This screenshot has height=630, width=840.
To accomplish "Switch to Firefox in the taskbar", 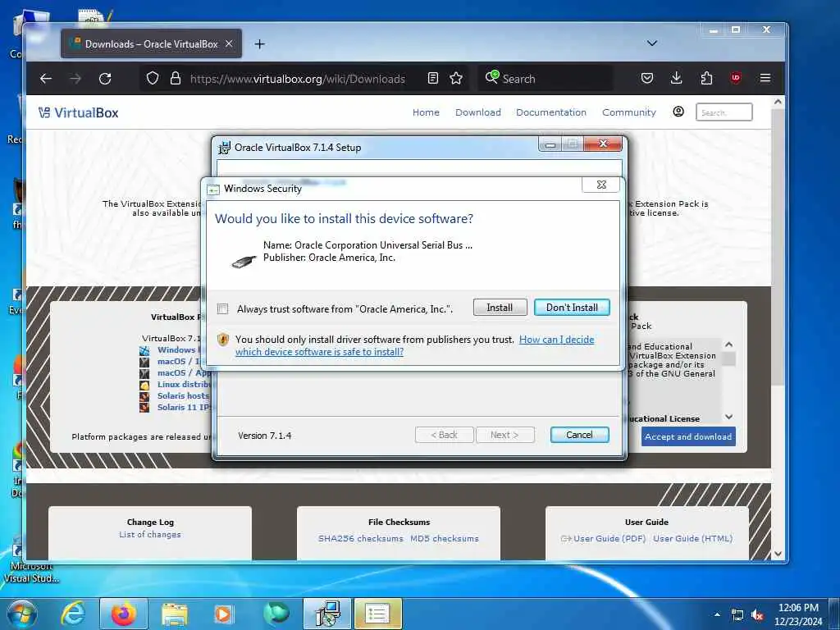I will (124, 614).
